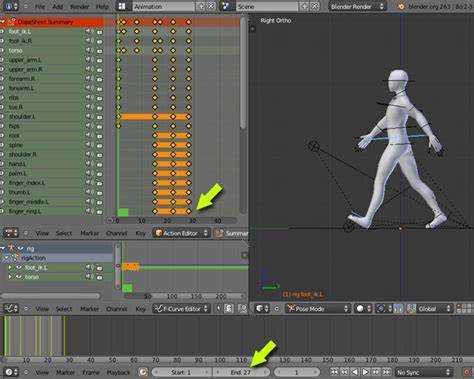Lock the hips channel
474x379 pixels.
pos(99,126)
